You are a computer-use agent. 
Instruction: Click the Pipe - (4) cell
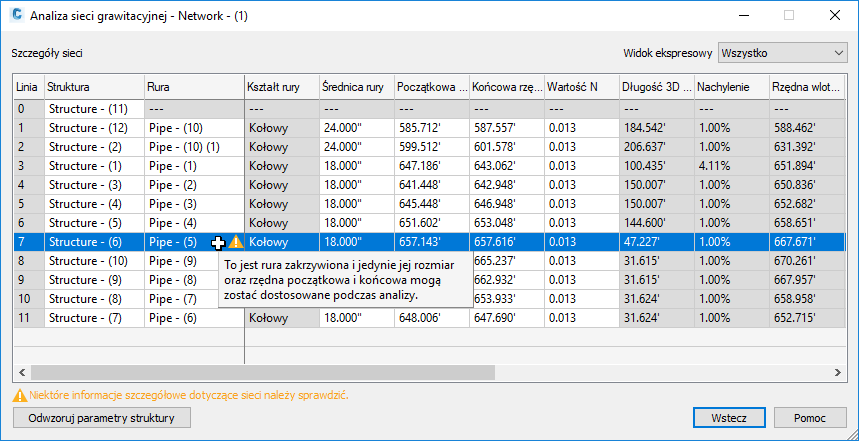[x=194, y=223]
